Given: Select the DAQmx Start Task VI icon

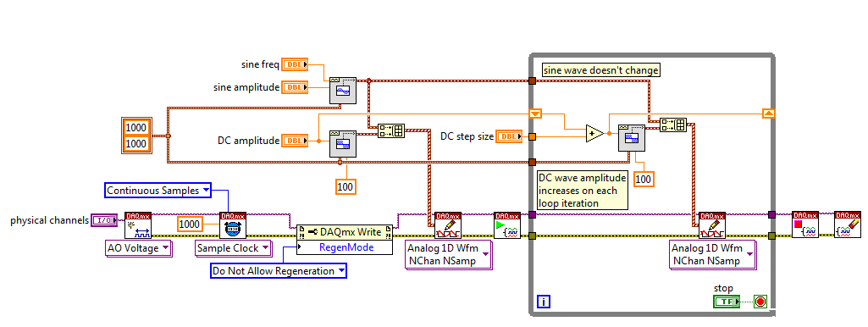Looking at the screenshot, I should [507, 224].
